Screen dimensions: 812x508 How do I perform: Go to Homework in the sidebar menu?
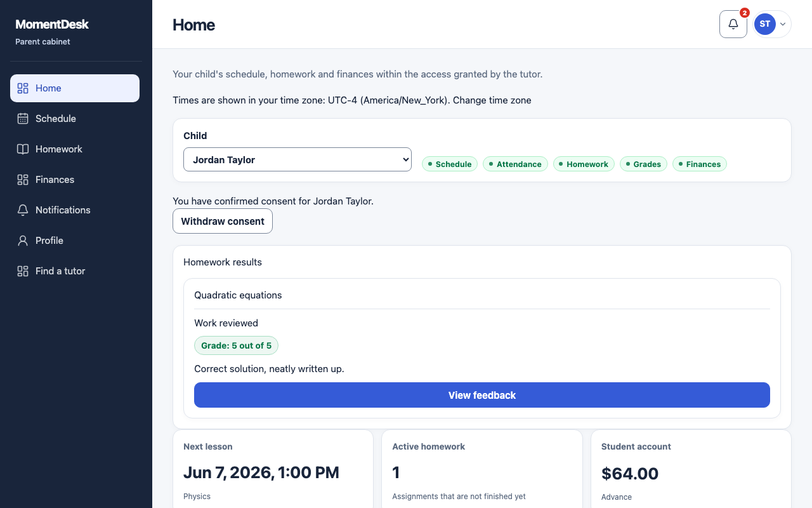75,149
